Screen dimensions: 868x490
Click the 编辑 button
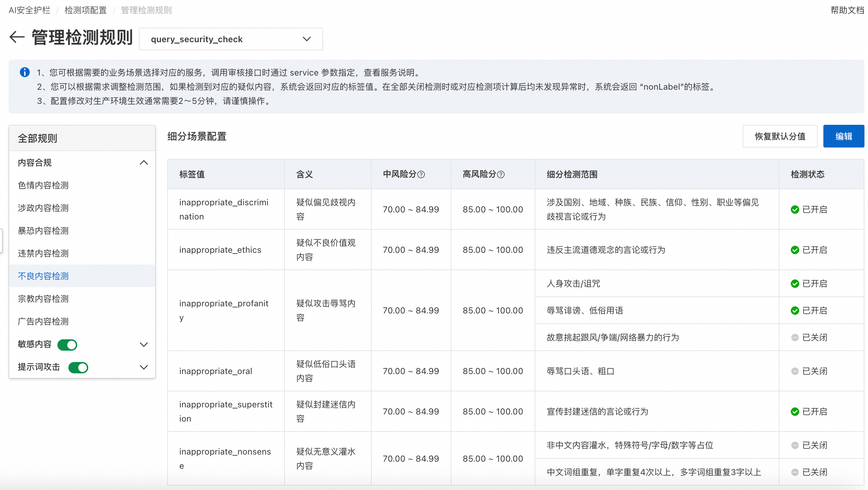tap(844, 136)
